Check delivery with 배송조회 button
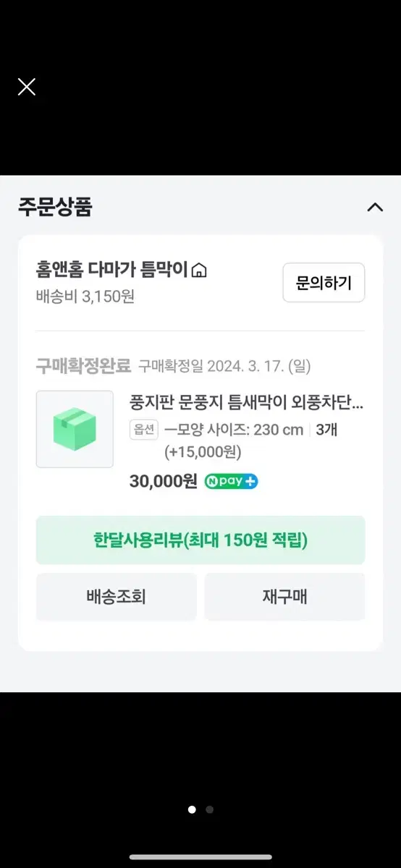Viewport: 401px width, 868px height. (x=117, y=597)
